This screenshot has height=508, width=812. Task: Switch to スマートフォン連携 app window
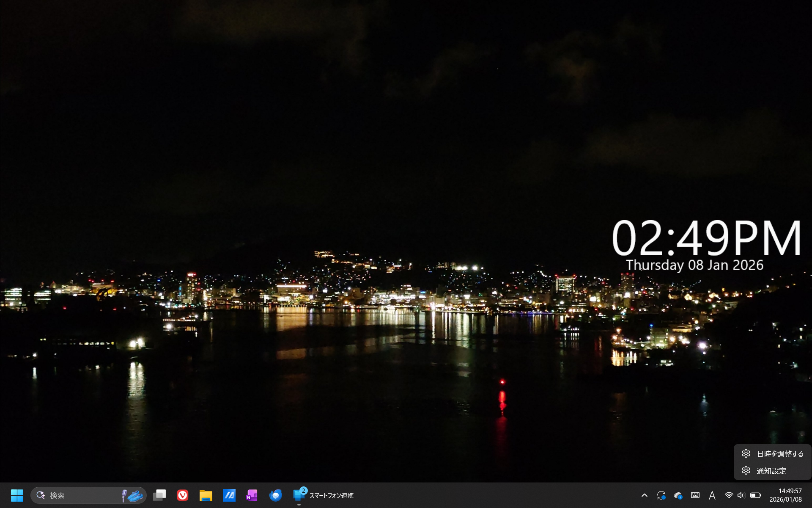tap(324, 495)
